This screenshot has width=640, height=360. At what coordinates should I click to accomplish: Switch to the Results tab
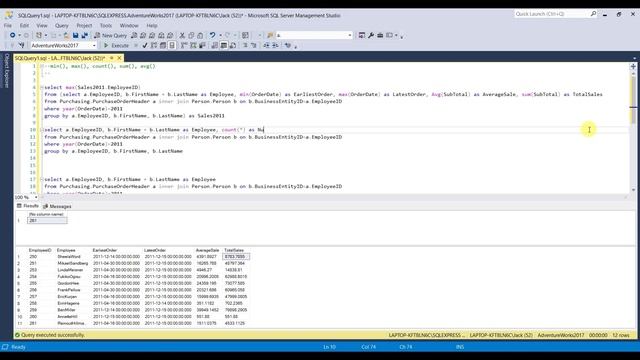(28, 206)
